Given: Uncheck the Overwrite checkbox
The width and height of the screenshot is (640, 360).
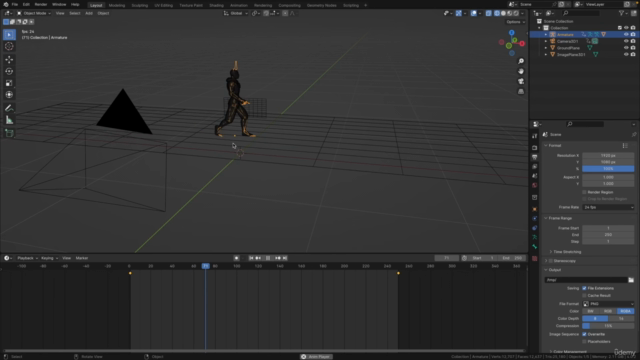Looking at the screenshot, I should tap(584, 334).
